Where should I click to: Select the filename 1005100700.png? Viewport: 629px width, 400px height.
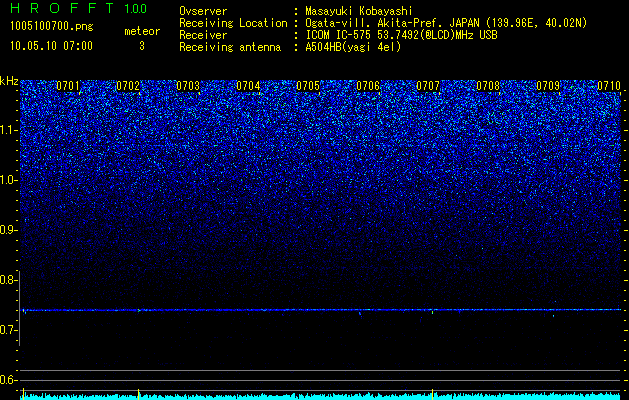tap(52, 26)
